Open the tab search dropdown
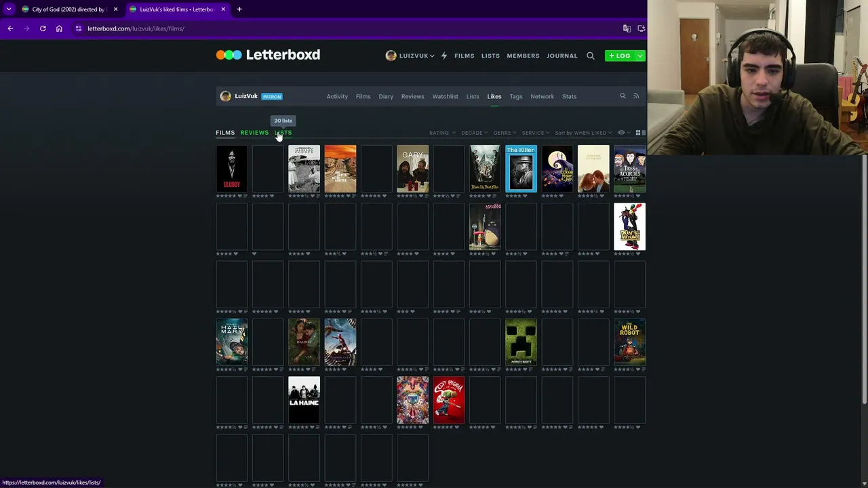This screenshot has height=488, width=868. tap(9, 9)
